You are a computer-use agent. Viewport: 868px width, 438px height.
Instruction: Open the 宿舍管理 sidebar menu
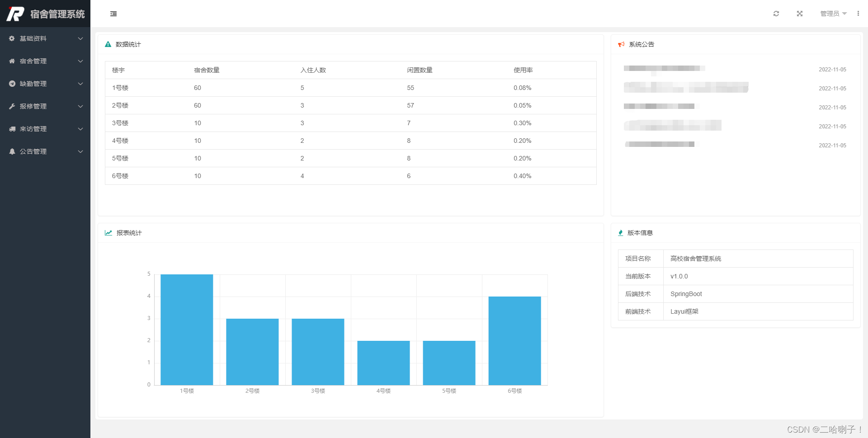45,61
